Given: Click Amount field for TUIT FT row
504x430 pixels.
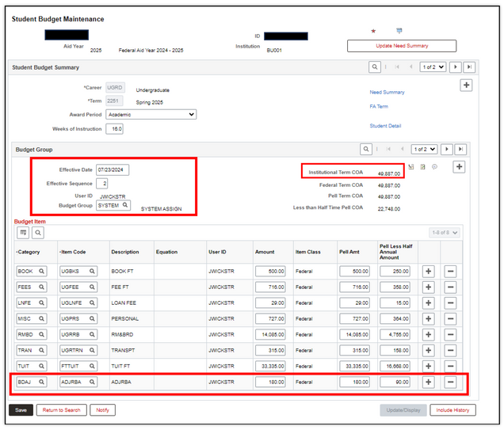Looking at the screenshot, I should (x=270, y=366).
